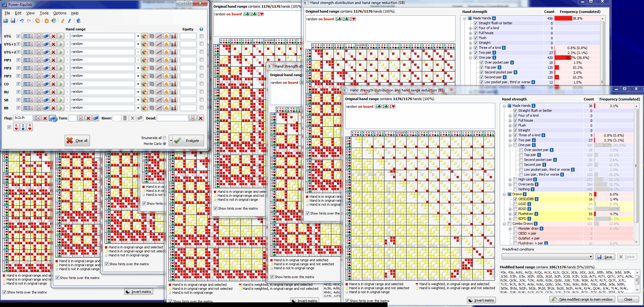Screen dimensions: 644x307
Task: Open Equity column help question mark
Action: 201,29
